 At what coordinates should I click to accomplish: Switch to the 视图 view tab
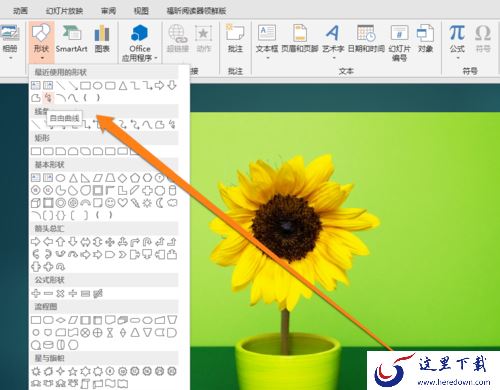141,11
